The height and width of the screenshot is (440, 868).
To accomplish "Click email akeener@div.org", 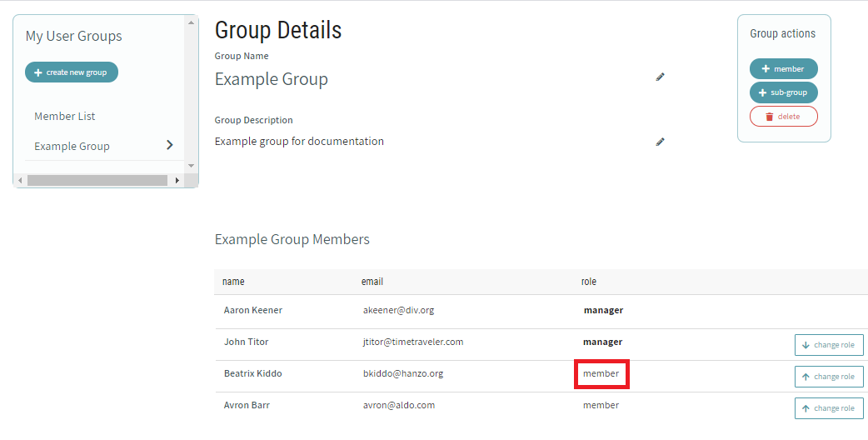I will [398, 310].
